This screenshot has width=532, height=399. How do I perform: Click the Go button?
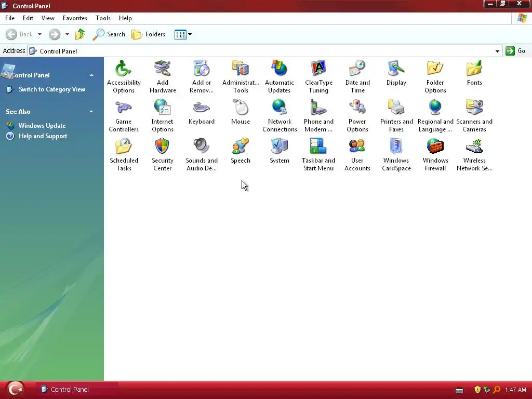click(x=516, y=51)
